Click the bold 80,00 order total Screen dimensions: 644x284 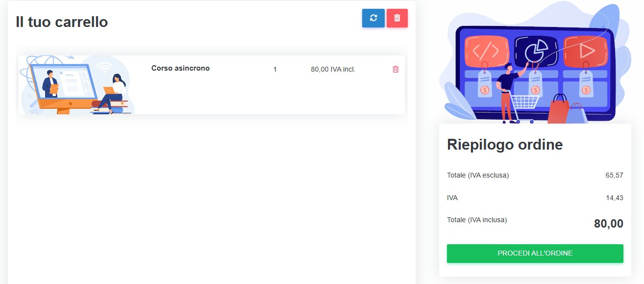click(608, 224)
